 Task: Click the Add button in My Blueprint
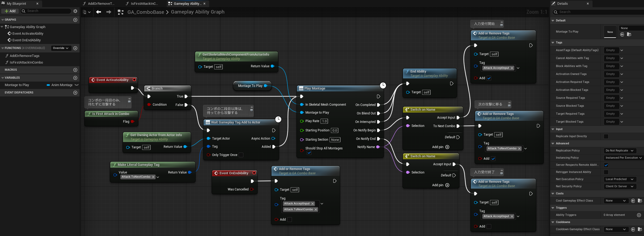pos(10,11)
